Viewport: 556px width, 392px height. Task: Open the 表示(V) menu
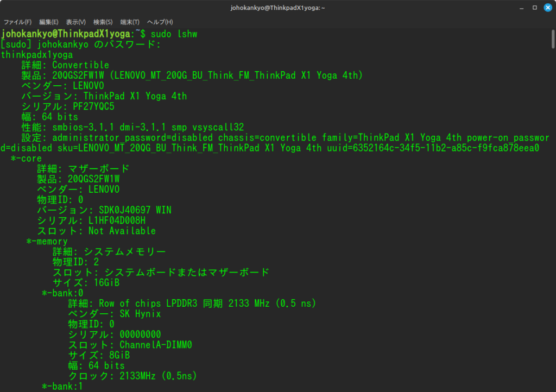pyautogui.click(x=75, y=22)
